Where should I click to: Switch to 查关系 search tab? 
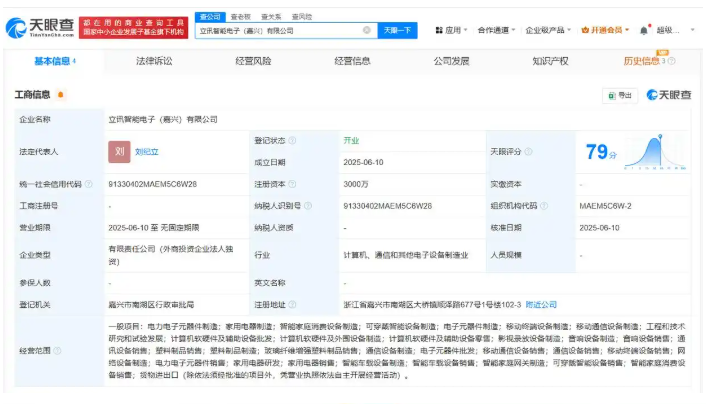[x=271, y=17]
